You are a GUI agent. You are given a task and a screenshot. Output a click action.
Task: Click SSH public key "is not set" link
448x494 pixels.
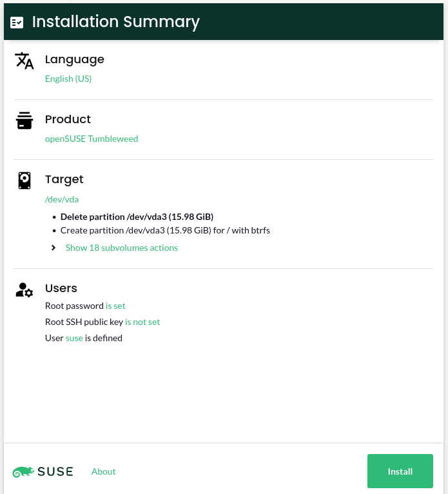142,322
